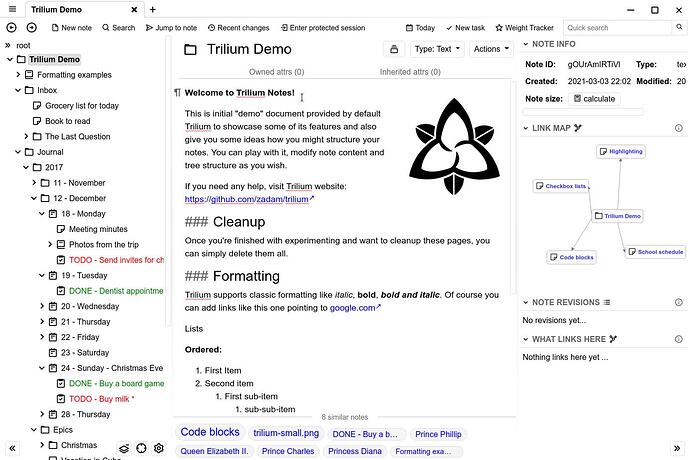Click the print note icon button
This screenshot has width=690, height=460.
pyautogui.click(x=393, y=49)
